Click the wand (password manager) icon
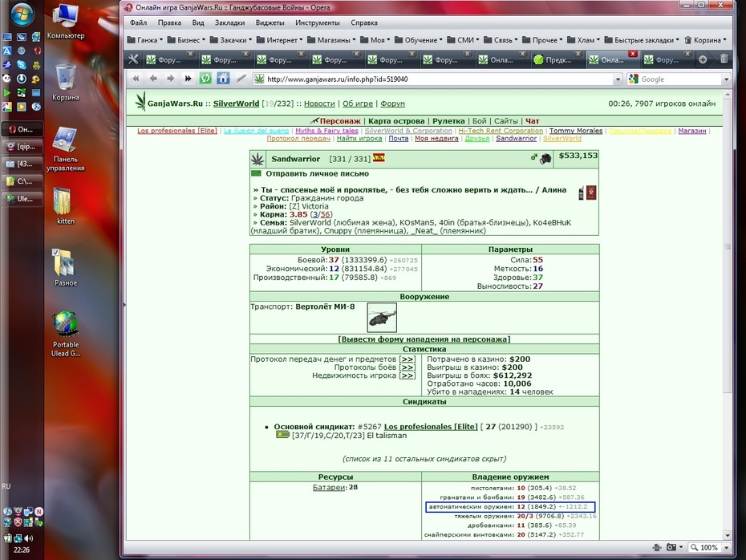 point(241,79)
